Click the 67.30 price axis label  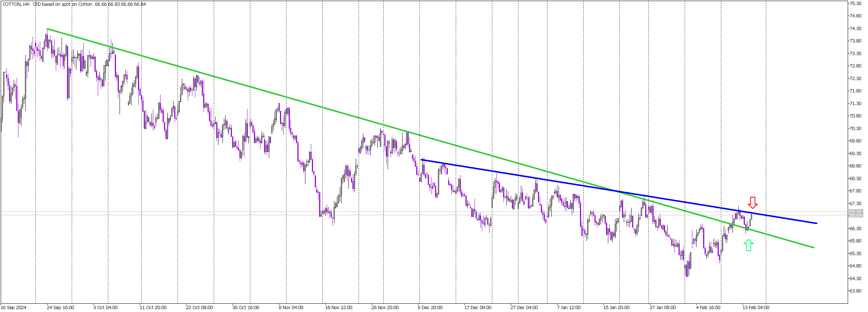[856, 204]
